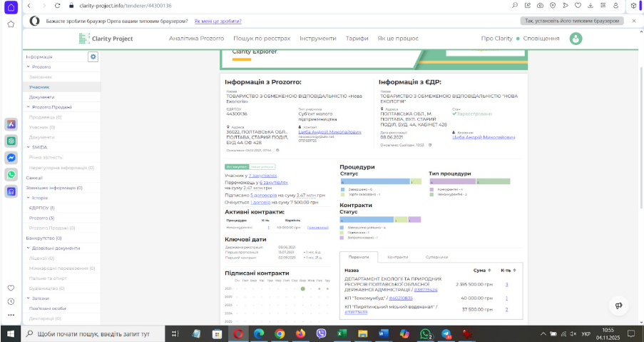This screenshot has height=342, width=644.
Task: Reload page with browser refresh icon
Action: (x=57, y=5)
